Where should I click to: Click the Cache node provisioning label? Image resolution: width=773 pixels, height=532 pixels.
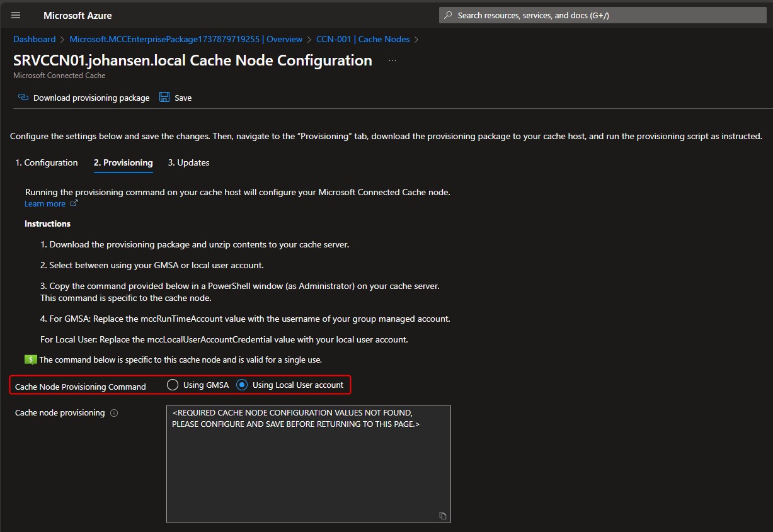point(60,413)
